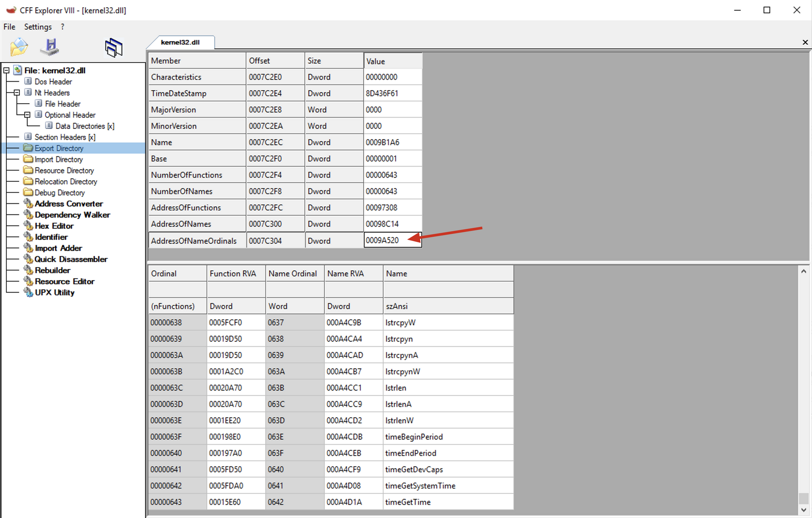Launch the Import Adder tool icon
This screenshot has height=518, width=812.
(28, 248)
